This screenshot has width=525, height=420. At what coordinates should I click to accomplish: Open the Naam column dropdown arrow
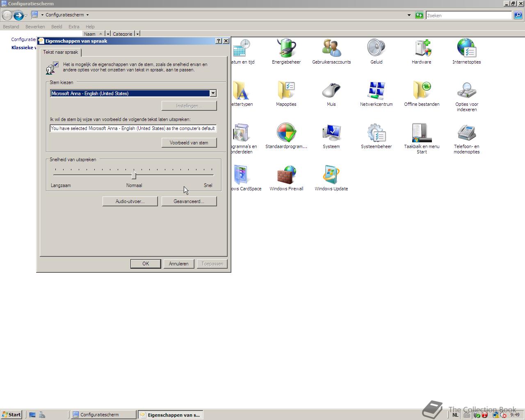click(x=108, y=34)
